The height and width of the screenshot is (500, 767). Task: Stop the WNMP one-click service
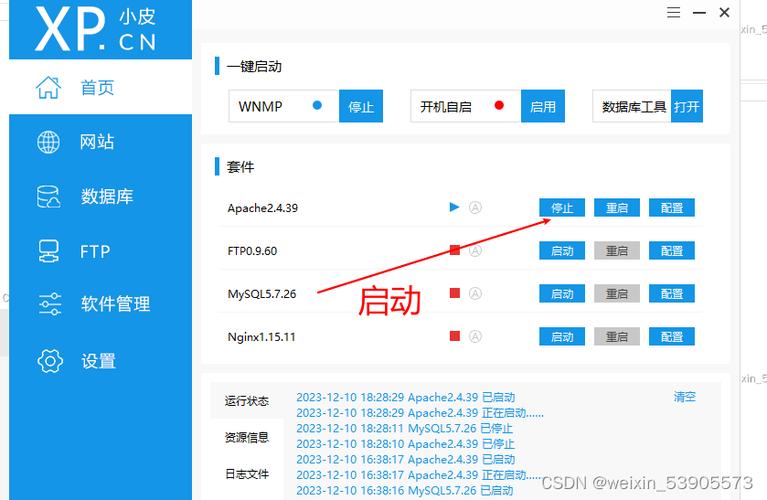361,106
